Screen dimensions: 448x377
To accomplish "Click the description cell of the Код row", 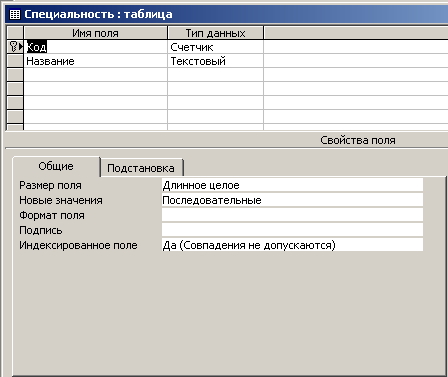I will point(356,47).
